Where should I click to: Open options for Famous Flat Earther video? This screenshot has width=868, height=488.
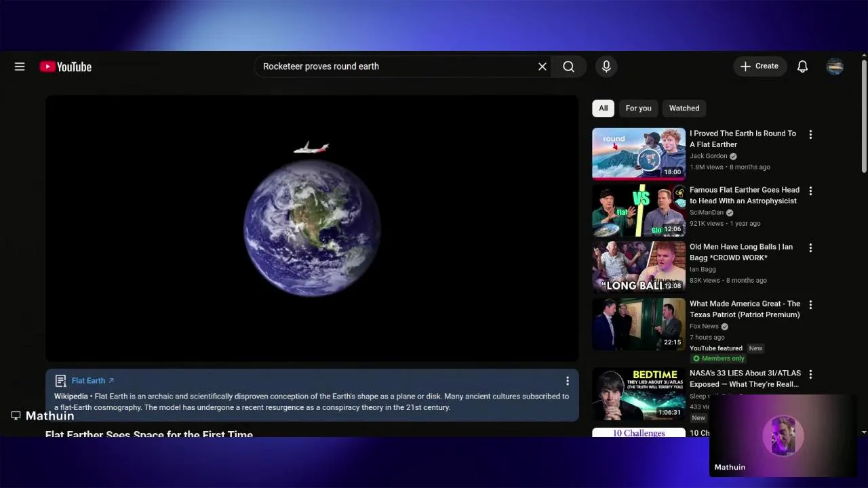point(810,191)
